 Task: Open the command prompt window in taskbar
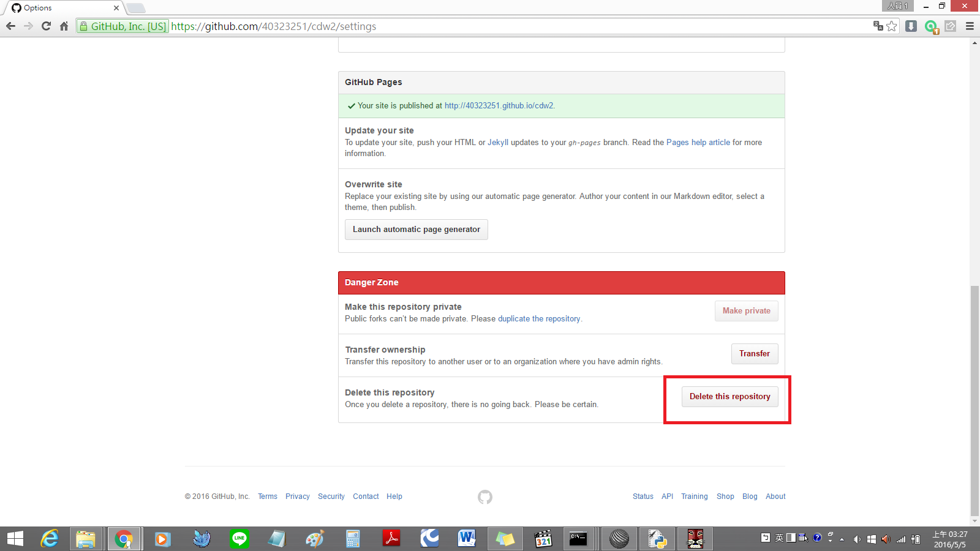pos(578,539)
